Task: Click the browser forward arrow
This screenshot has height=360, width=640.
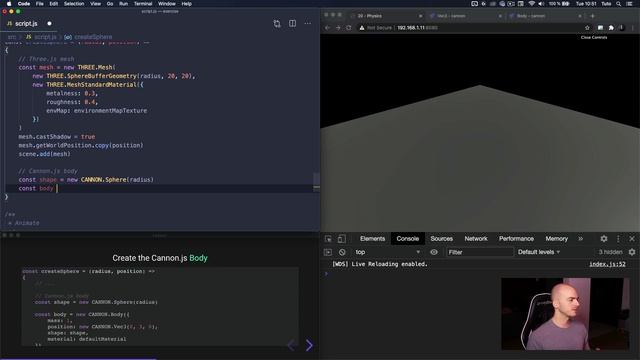Action: tap(338, 28)
